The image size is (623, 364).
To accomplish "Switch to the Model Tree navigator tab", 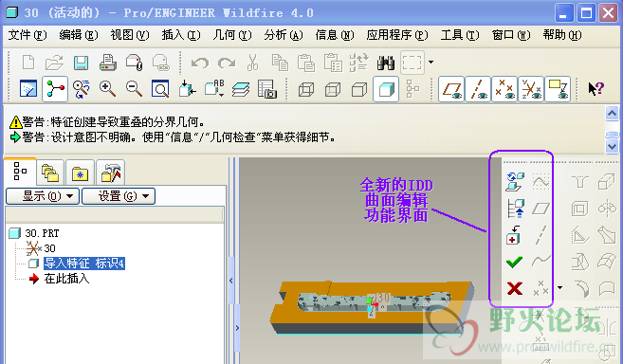I will point(20,172).
